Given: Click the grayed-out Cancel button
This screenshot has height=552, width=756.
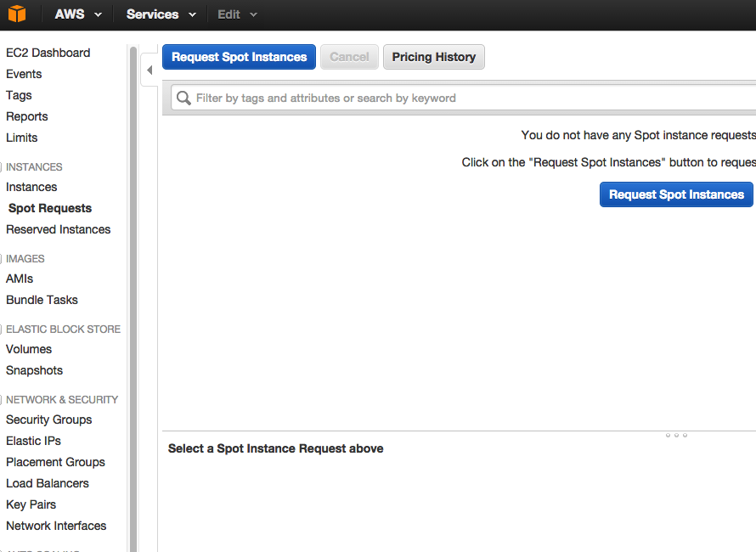Looking at the screenshot, I should point(350,57).
